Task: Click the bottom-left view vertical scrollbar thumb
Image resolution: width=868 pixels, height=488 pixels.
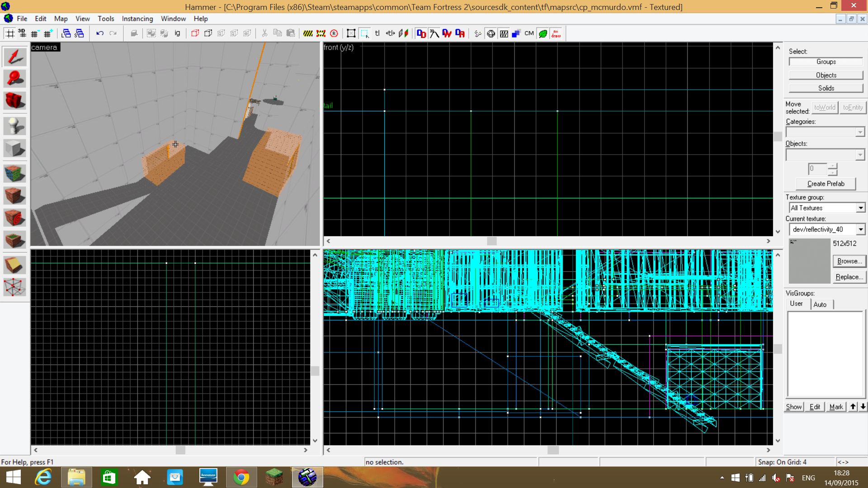Action: click(x=315, y=371)
